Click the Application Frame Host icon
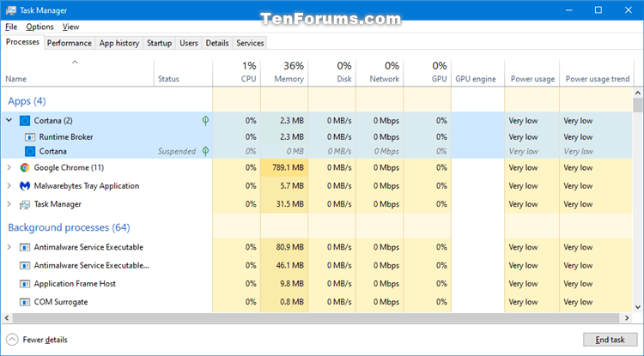 (x=25, y=284)
